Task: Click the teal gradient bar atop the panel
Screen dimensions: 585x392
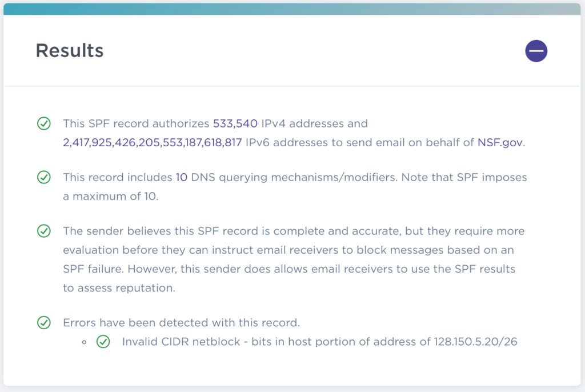Action: click(x=292, y=9)
